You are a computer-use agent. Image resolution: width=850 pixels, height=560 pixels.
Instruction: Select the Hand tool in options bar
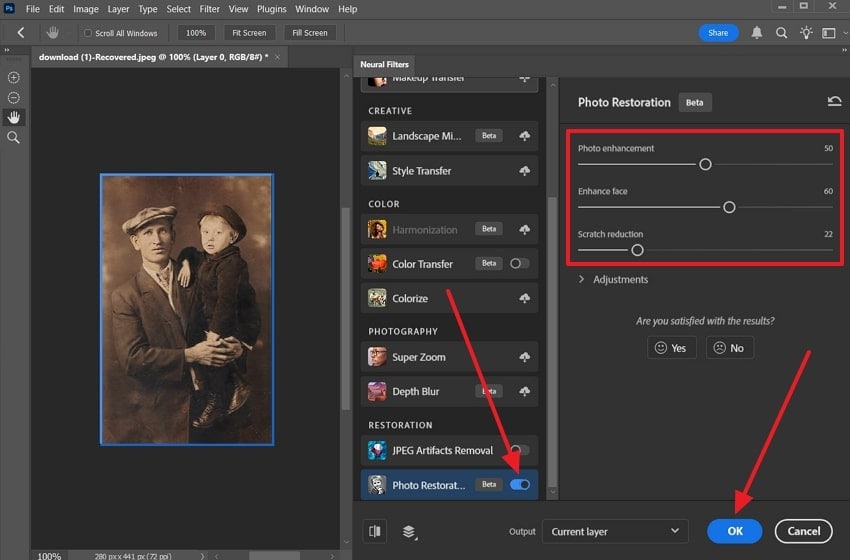click(x=53, y=33)
